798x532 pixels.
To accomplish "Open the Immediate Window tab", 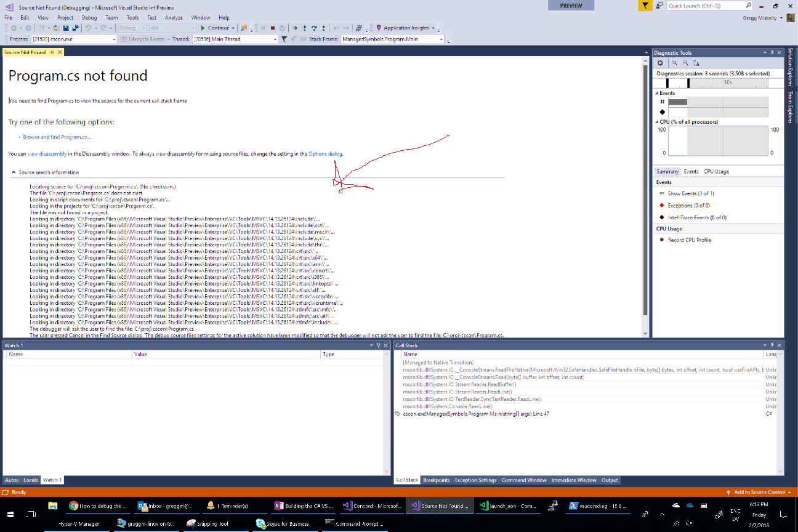I will [x=574, y=480].
